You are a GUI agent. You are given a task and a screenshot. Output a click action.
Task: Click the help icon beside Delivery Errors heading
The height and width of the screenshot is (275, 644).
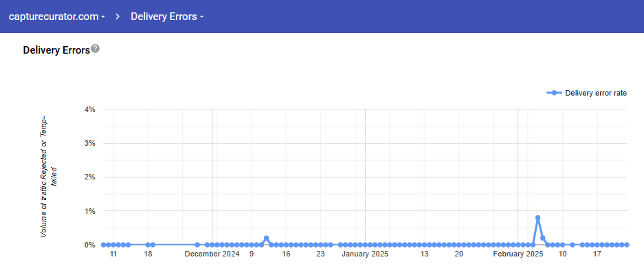tap(96, 49)
